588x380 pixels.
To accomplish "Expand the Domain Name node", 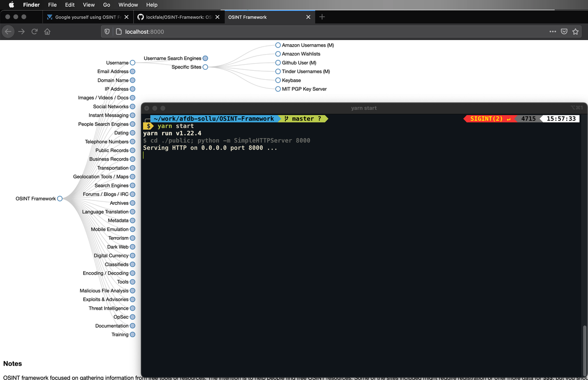I will 133,80.
